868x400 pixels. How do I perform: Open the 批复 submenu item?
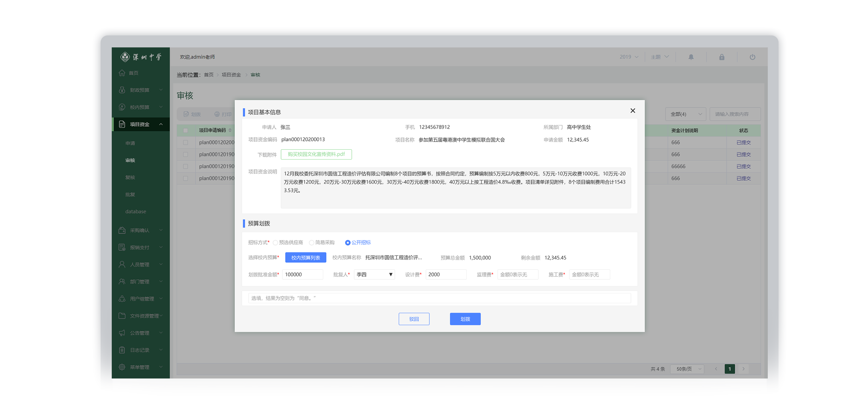coord(130,195)
